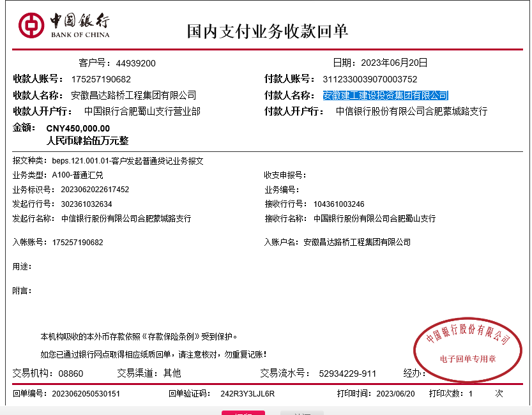The height and width of the screenshot is (415, 532).
Task: Click the receiving bank number 104361003246
Action: point(338,204)
